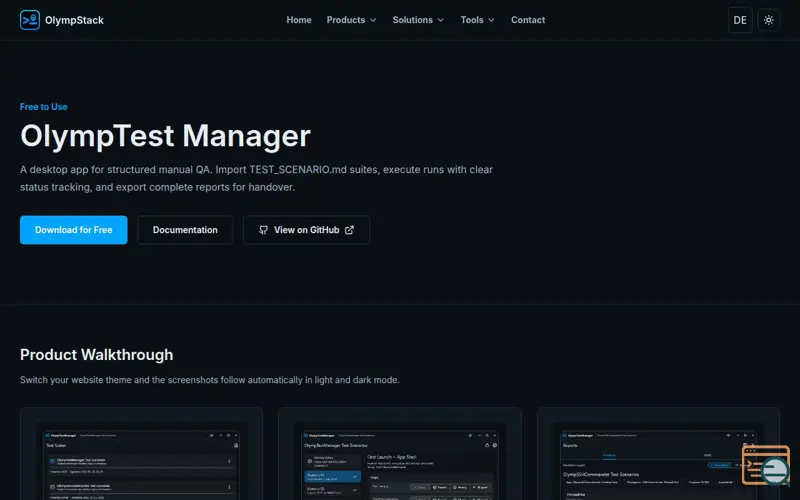Image resolution: width=800 pixels, height=500 pixels.
Task: Go to the Home page
Action: pyautogui.click(x=299, y=20)
